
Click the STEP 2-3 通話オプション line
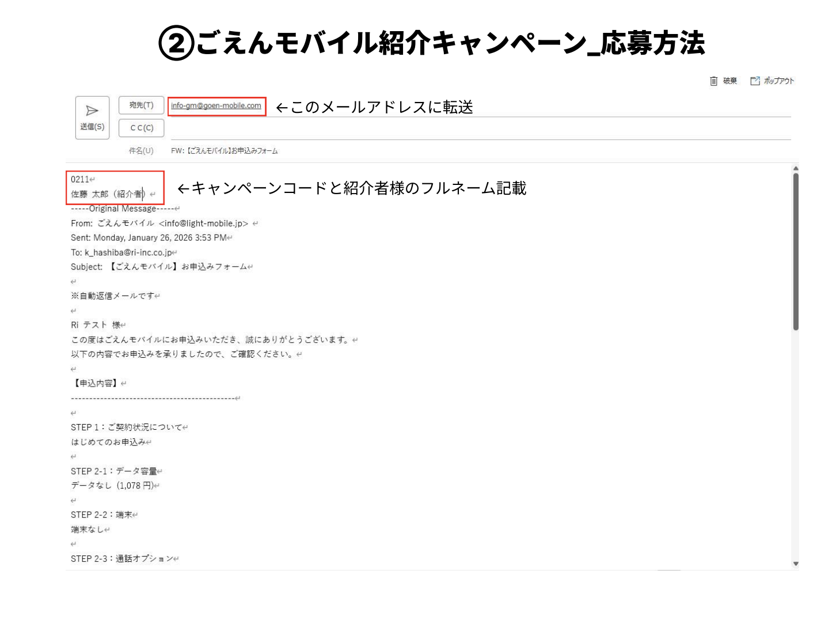[121, 559]
